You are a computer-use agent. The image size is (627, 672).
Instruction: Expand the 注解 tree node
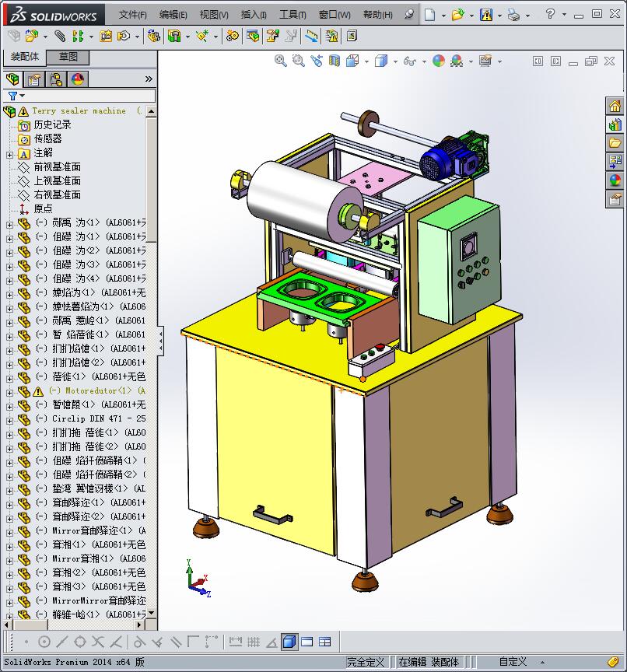9,155
